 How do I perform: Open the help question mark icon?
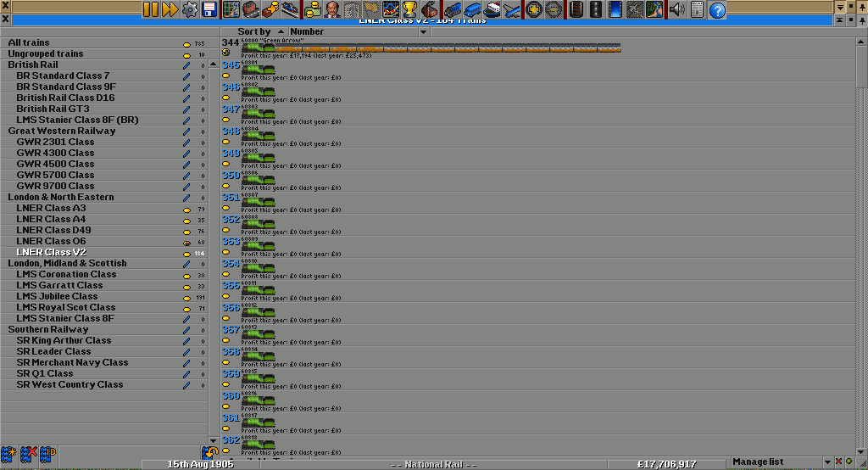717,9
